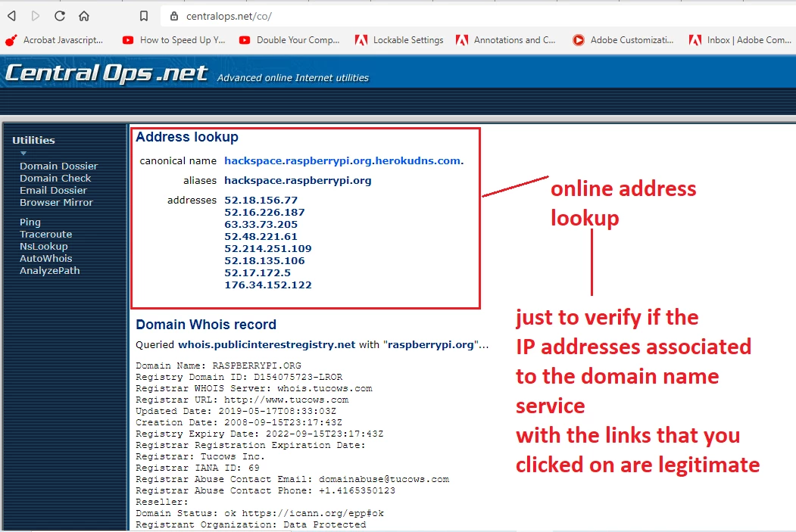
Task: Open Annotations and C... bookmark
Action: pyautogui.click(x=506, y=40)
